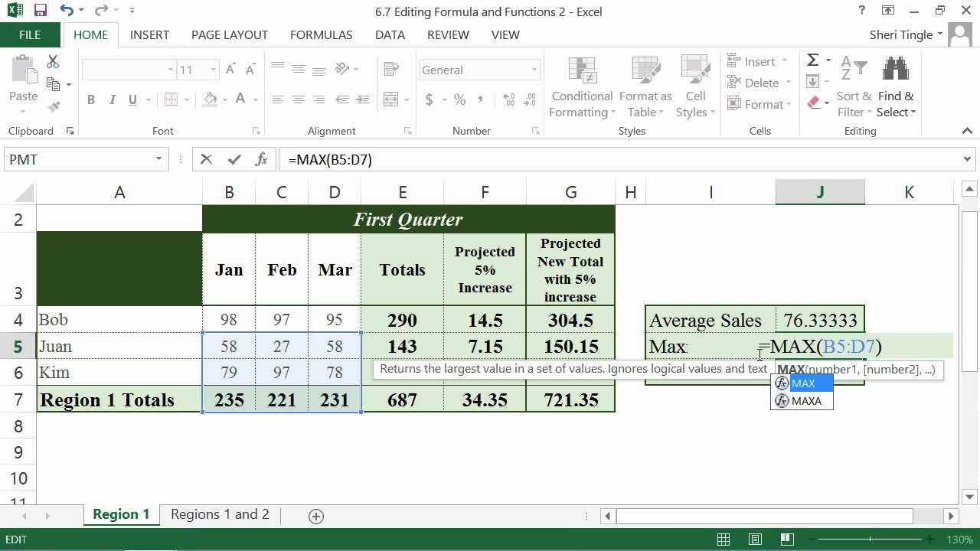Open Excel Help question mark
Screen dimensions: 980x551
[x=862, y=11]
